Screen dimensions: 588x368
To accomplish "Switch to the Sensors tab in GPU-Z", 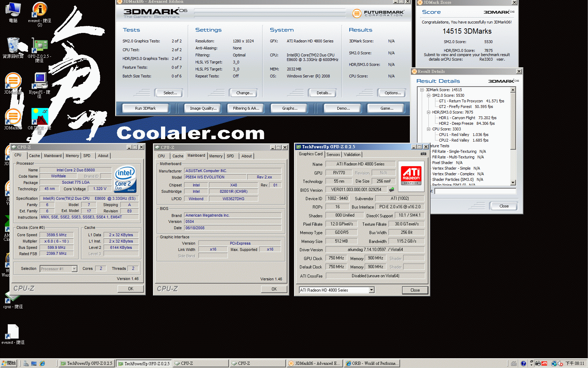I will point(333,155).
